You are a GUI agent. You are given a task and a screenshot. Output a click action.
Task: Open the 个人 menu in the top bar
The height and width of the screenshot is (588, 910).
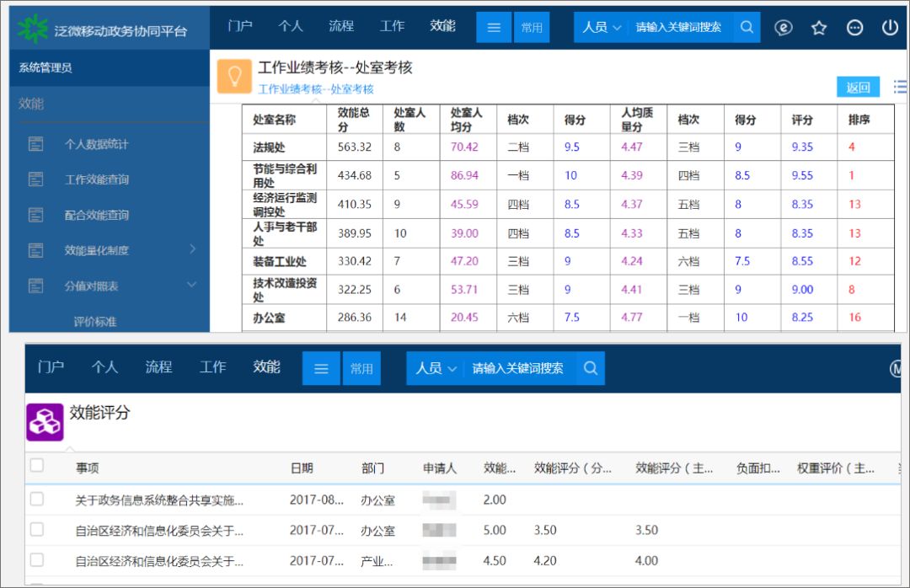pyautogui.click(x=291, y=26)
